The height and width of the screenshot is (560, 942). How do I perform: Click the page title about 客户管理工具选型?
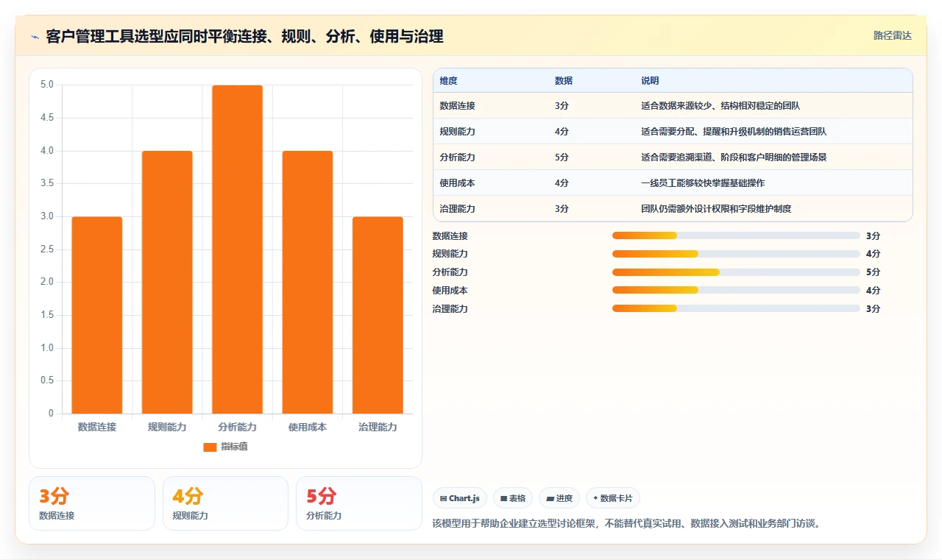pyautogui.click(x=244, y=37)
